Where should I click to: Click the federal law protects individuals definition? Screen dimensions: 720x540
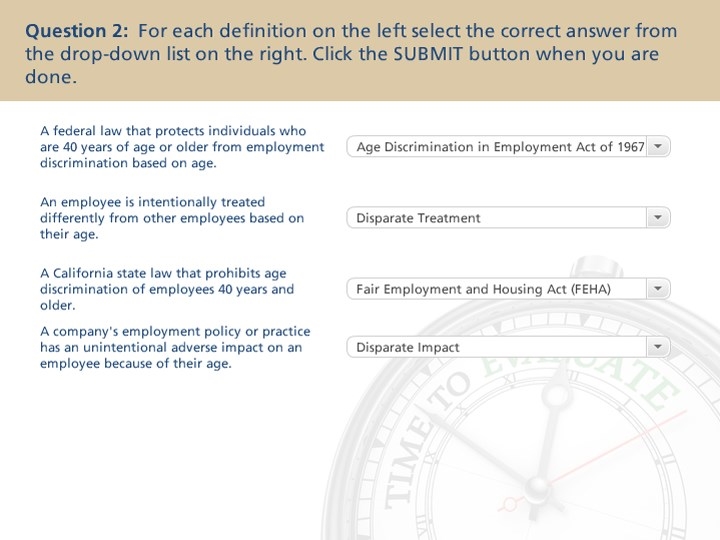[182, 147]
